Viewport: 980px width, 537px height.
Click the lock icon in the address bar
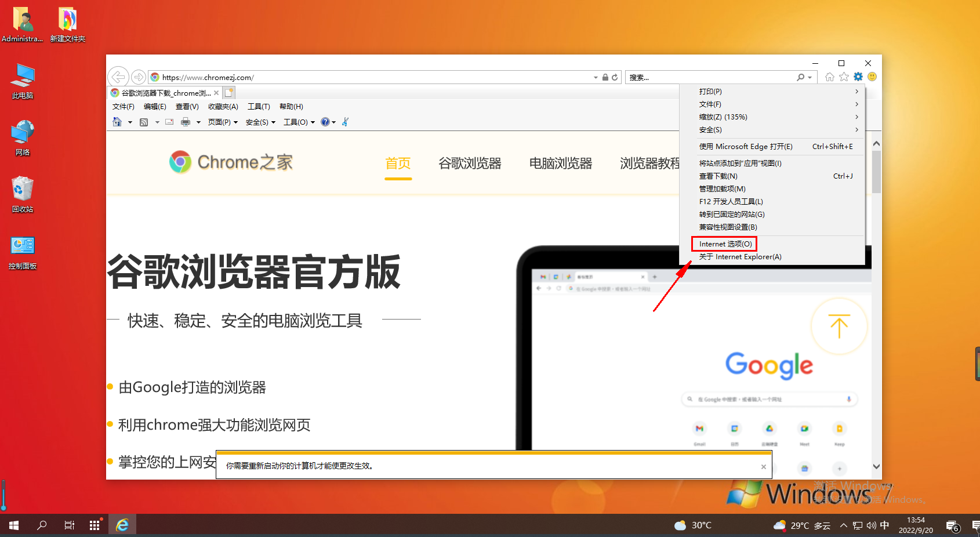[605, 77]
